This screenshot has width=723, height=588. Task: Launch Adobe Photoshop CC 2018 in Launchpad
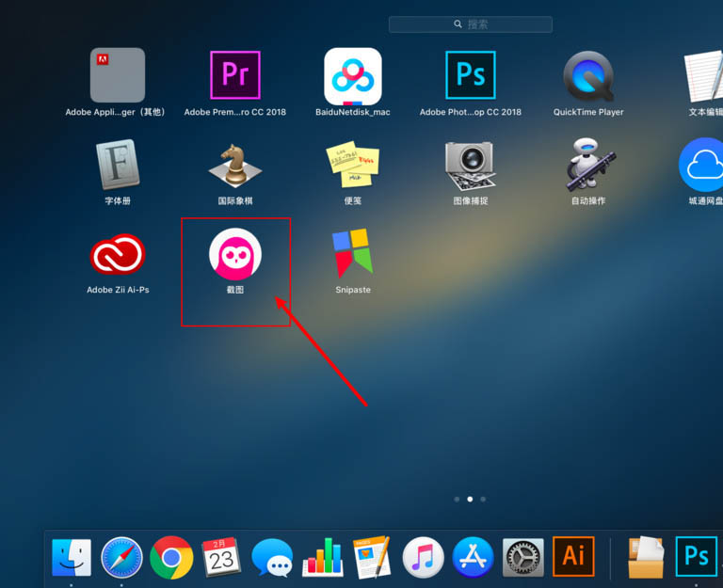(471, 75)
